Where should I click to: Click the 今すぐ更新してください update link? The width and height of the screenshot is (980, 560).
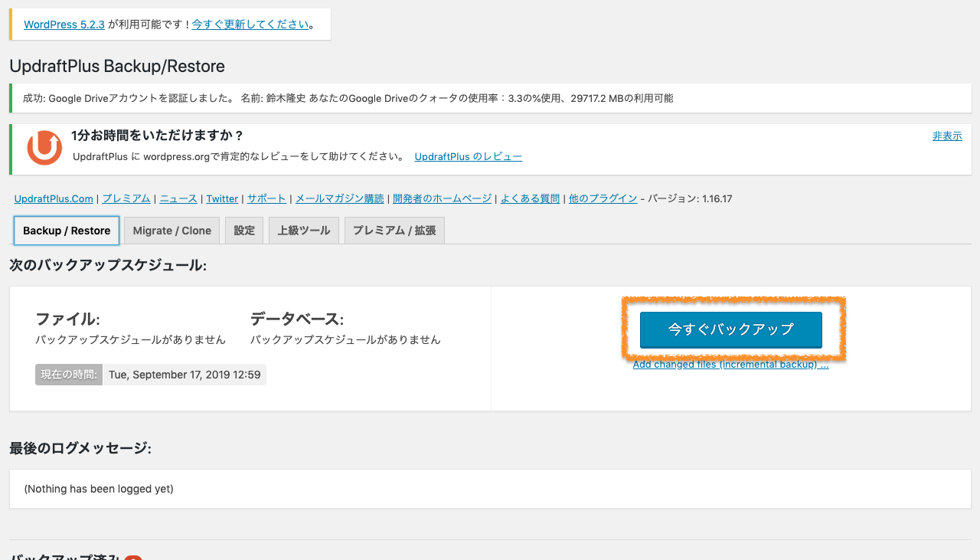coord(250,25)
